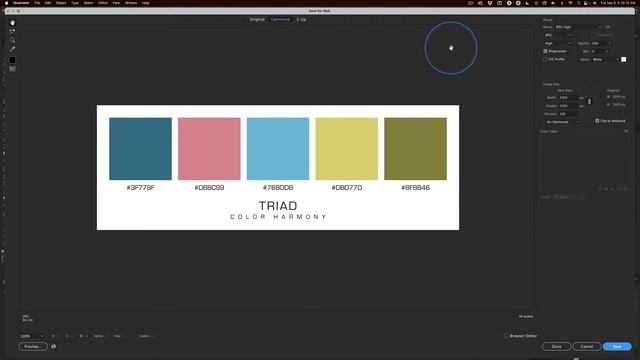
Task: Select the Hand tool in dialog toolbar
Action: 12,22
